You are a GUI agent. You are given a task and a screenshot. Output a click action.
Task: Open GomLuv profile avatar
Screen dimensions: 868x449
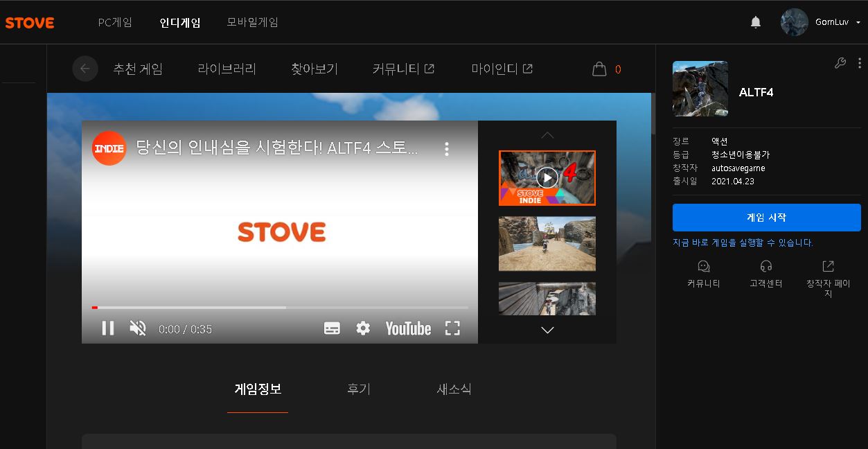[x=794, y=22]
